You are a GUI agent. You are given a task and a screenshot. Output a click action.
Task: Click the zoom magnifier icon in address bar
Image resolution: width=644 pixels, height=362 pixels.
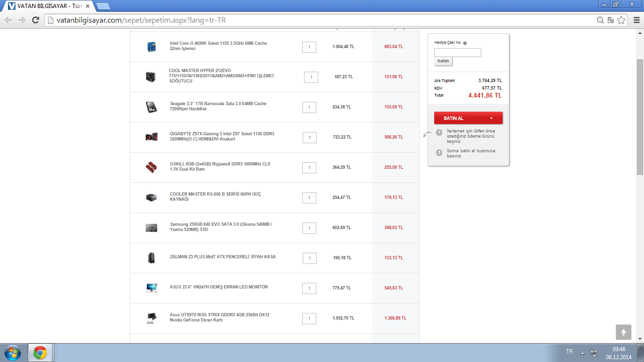pyautogui.click(x=600, y=20)
